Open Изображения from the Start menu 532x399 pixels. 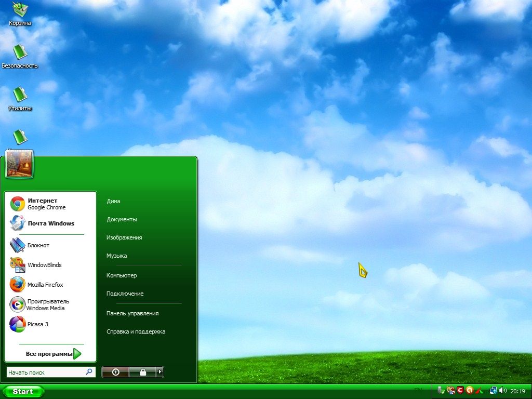(x=124, y=237)
